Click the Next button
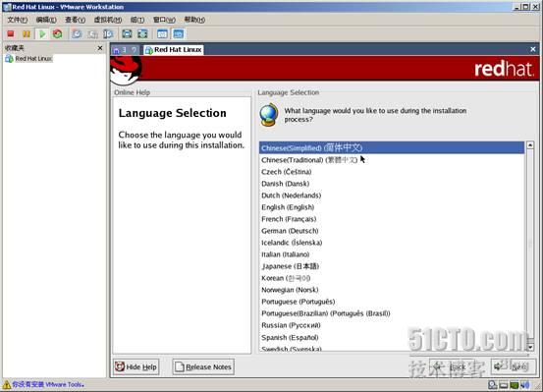543x392 pixels. pos(514,366)
